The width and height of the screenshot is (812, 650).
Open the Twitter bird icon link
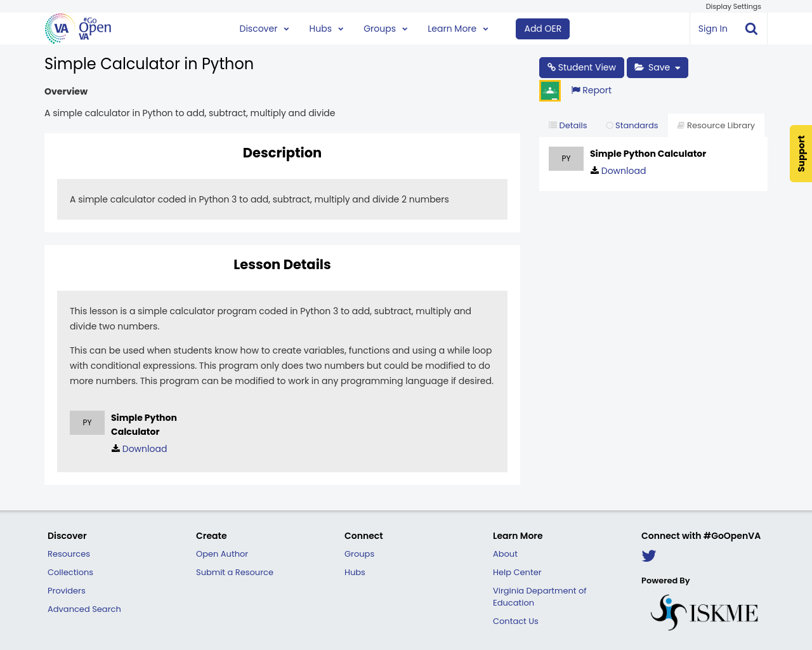pos(648,556)
